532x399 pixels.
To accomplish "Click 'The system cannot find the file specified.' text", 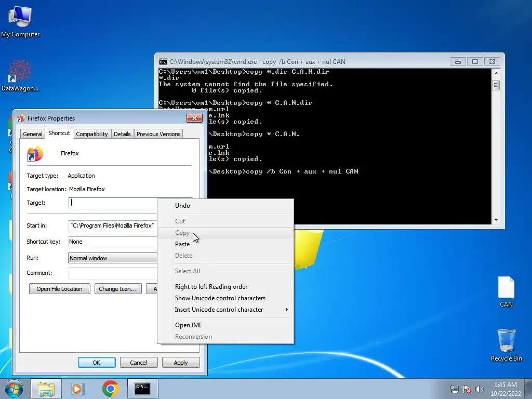I will [246, 84].
